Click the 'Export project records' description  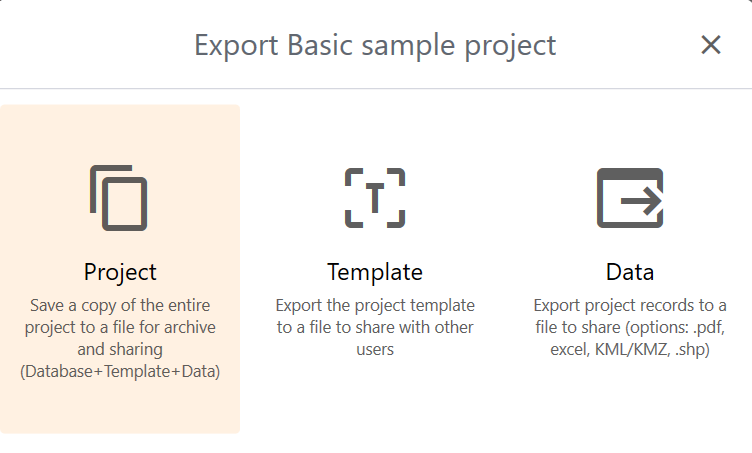coord(630,304)
